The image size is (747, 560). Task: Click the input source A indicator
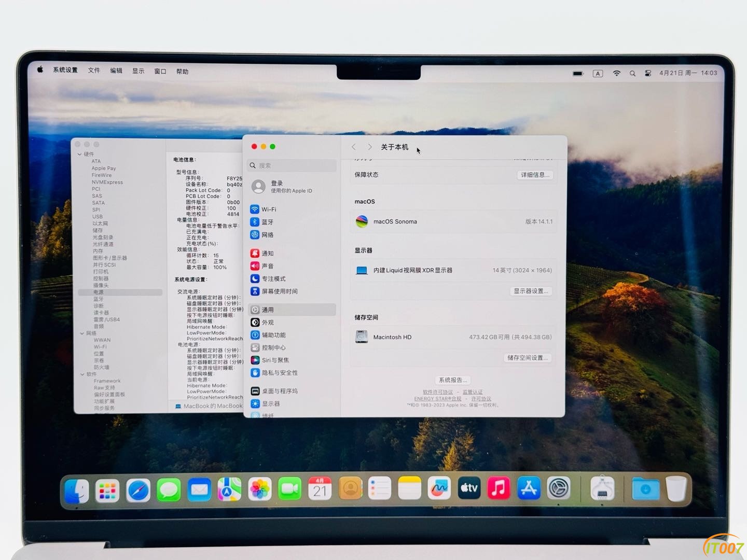pos(598,74)
